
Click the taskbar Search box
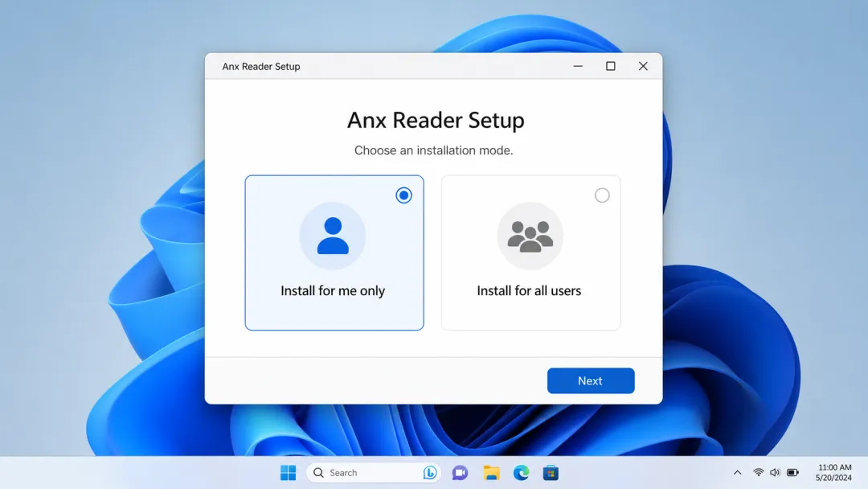point(374,472)
